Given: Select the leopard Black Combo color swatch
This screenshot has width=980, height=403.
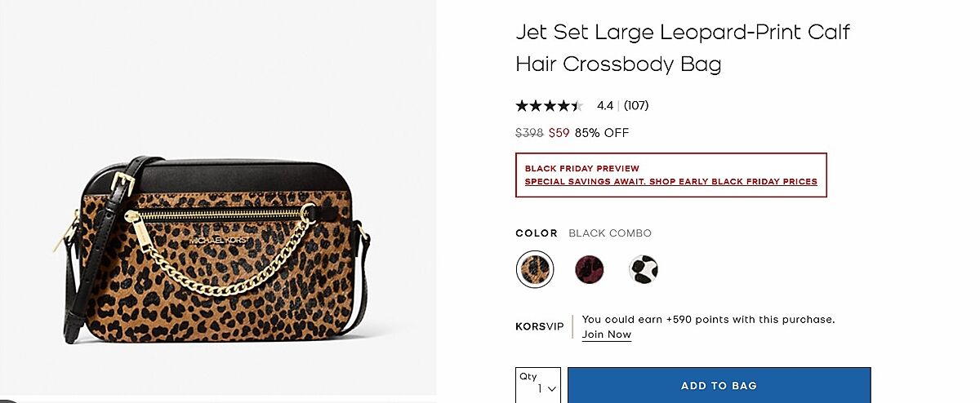Looking at the screenshot, I should pyautogui.click(x=535, y=268).
